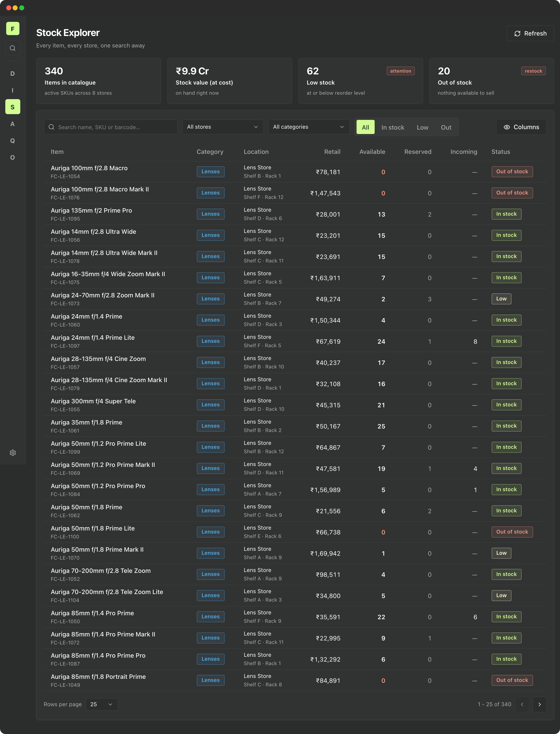Open the settings gear in sidebar
This screenshot has height=734, width=560.
pos(13,453)
